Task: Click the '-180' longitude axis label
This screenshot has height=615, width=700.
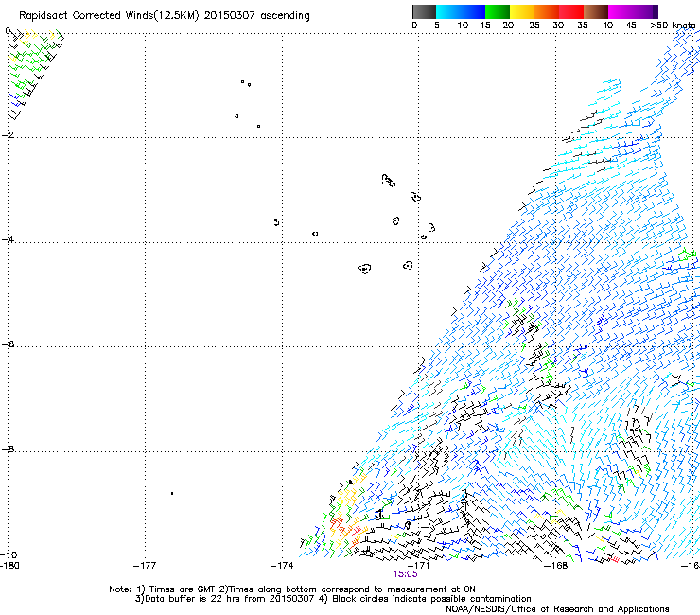Action: coord(9,566)
